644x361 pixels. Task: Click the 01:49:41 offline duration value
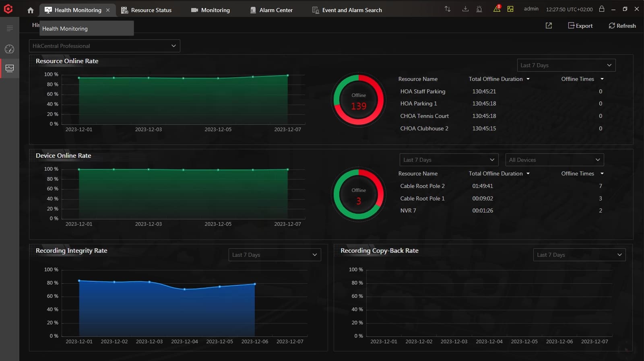[483, 186]
